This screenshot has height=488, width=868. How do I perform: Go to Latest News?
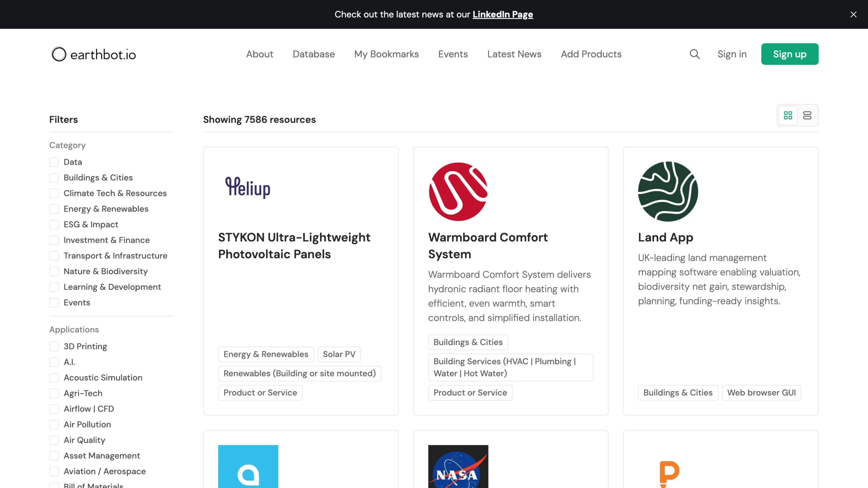[514, 54]
